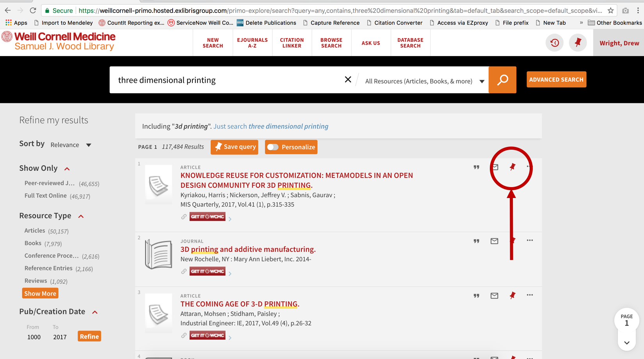Cite The Coming Age of 3-D Printing
The height and width of the screenshot is (359, 644).
click(476, 295)
